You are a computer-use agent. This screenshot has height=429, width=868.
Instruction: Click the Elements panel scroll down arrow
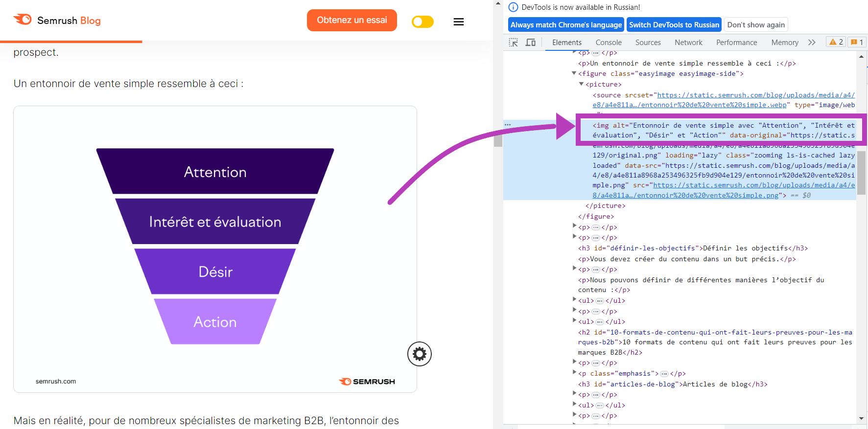pyautogui.click(x=861, y=418)
